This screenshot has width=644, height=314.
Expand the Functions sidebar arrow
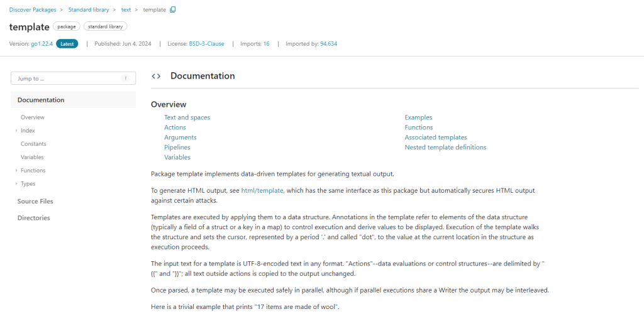click(x=16, y=171)
